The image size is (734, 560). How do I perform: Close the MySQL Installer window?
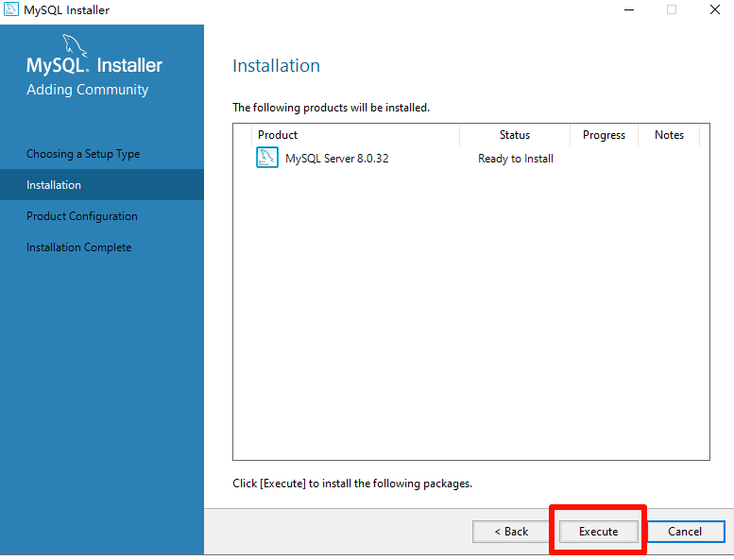pos(715,9)
